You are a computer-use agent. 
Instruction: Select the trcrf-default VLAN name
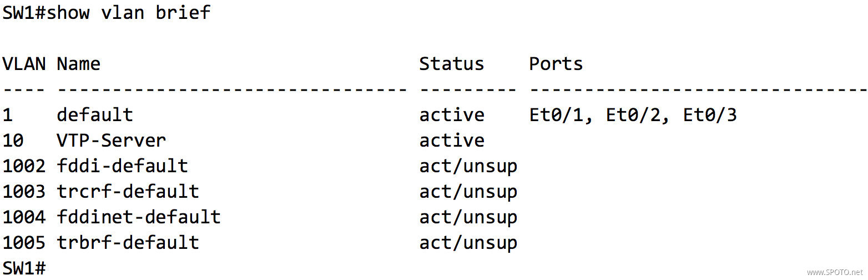coord(128,192)
